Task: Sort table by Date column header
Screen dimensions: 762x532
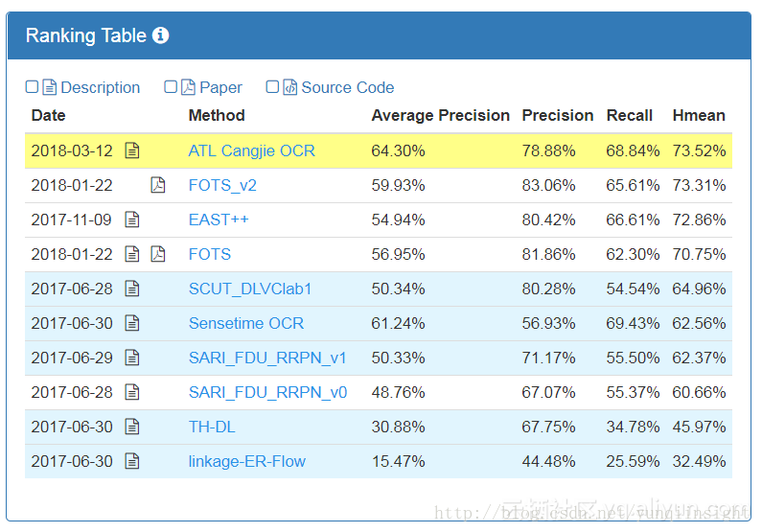Action: click(49, 116)
